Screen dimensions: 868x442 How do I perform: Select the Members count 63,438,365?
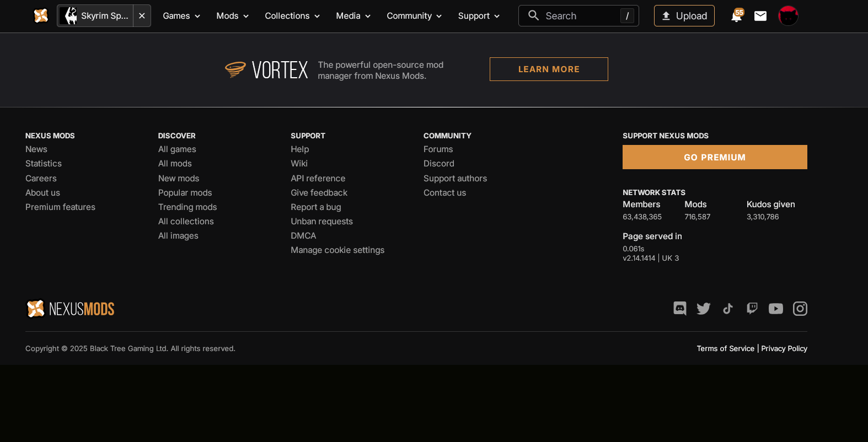point(642,217)
